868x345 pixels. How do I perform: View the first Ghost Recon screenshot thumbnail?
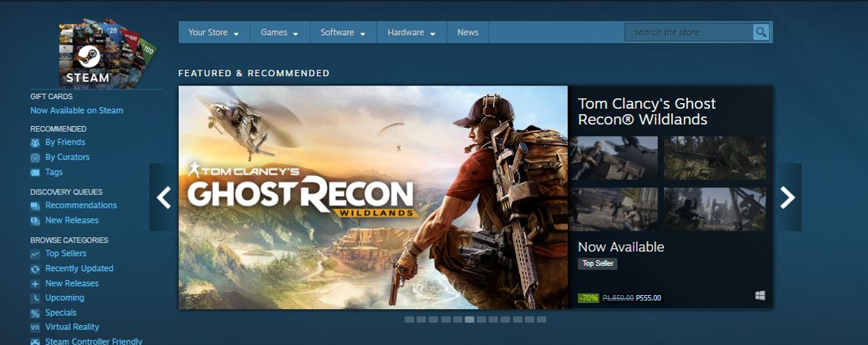(x=613, y=158)
